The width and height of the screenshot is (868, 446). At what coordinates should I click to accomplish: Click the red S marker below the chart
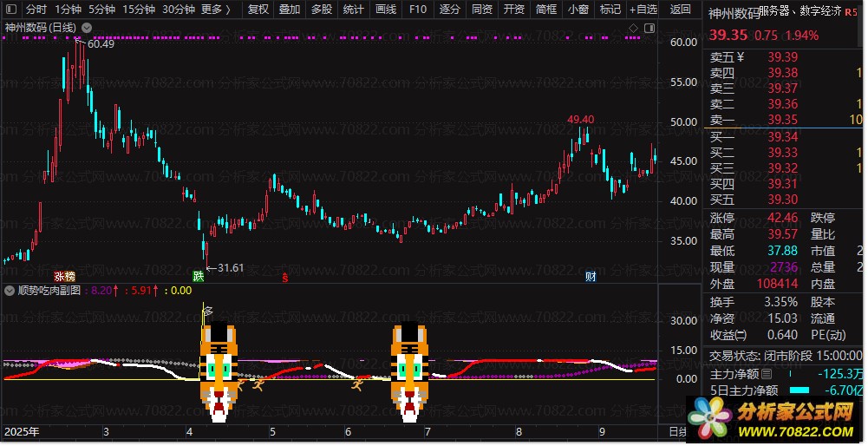pos(285,278)
